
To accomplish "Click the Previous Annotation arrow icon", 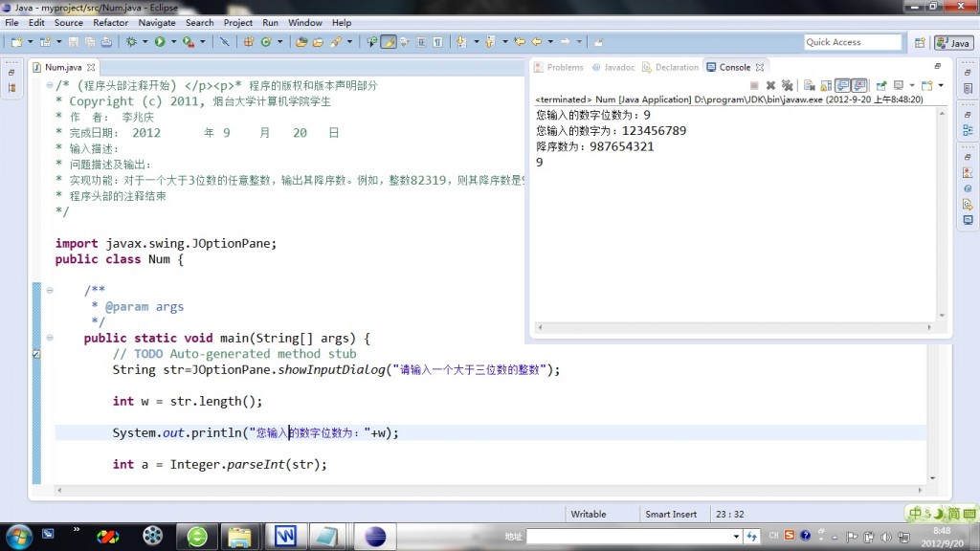I will [490, 42].
